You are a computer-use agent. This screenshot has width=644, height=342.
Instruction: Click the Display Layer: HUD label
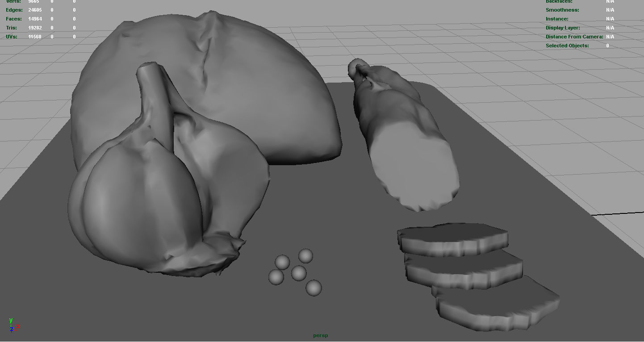tap(563, 28)
